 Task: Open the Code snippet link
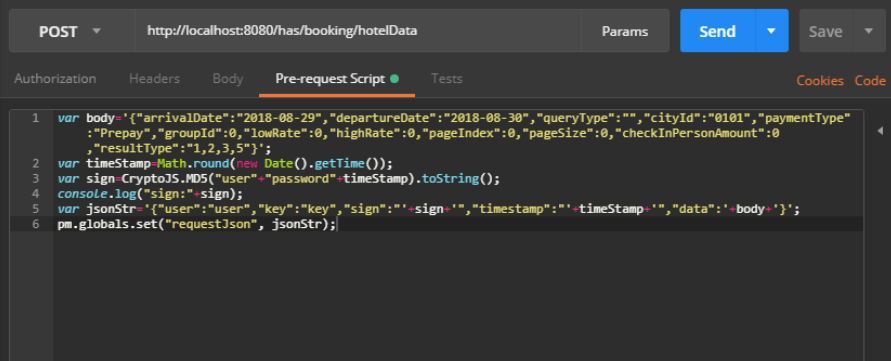pos(870,81)
